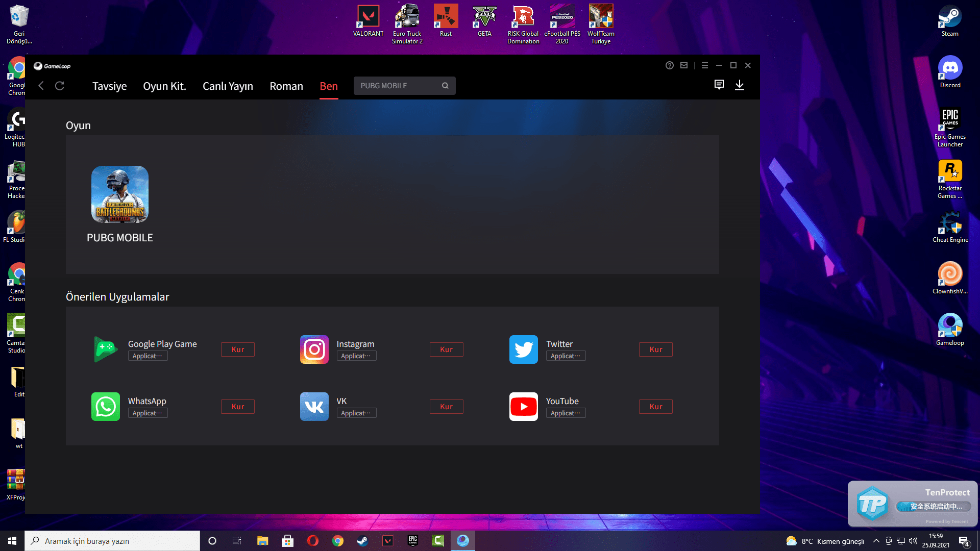Click the PUBG MOBILE game title
980x551 pixels.
[x=120, y=238]
